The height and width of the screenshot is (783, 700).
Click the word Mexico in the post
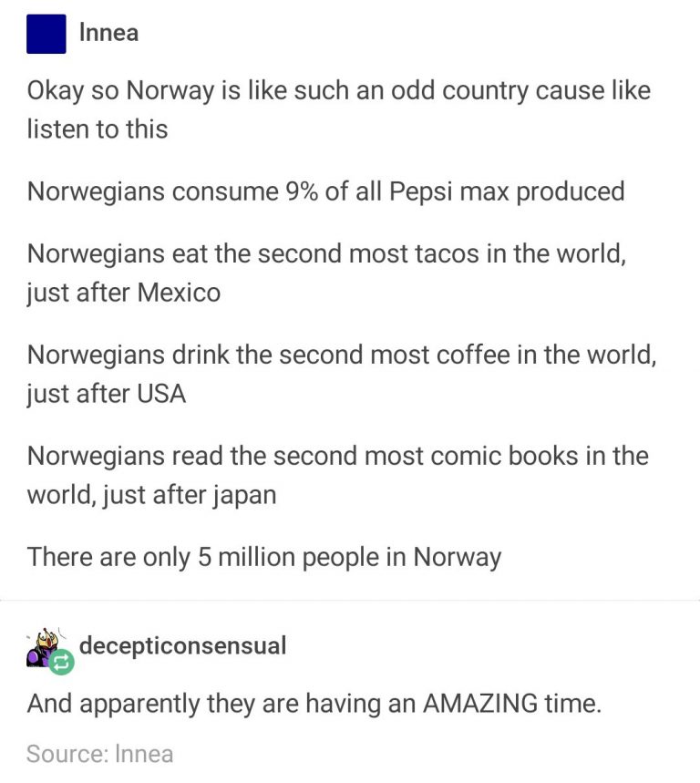tap(179, 294)
